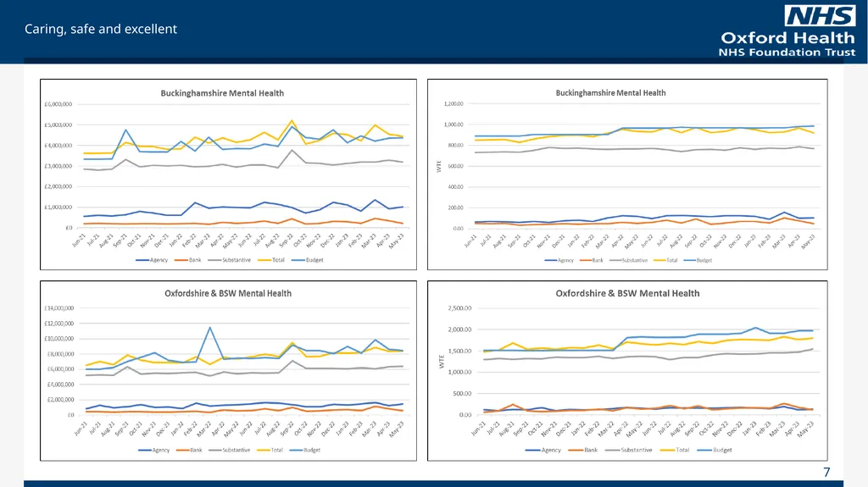Select Budget legend entry in Oxfordshire WTE chart

(x=715, y=451)
